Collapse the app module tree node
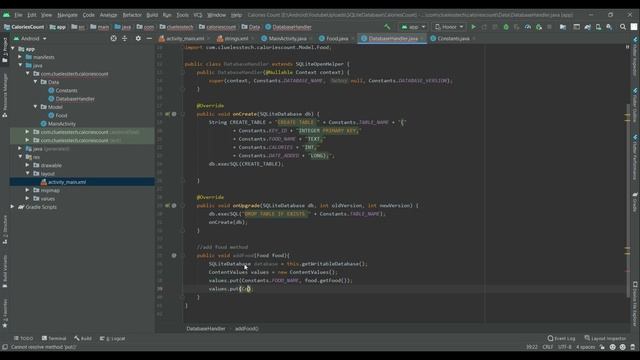The image size is (640, 360). click(13, 49)
